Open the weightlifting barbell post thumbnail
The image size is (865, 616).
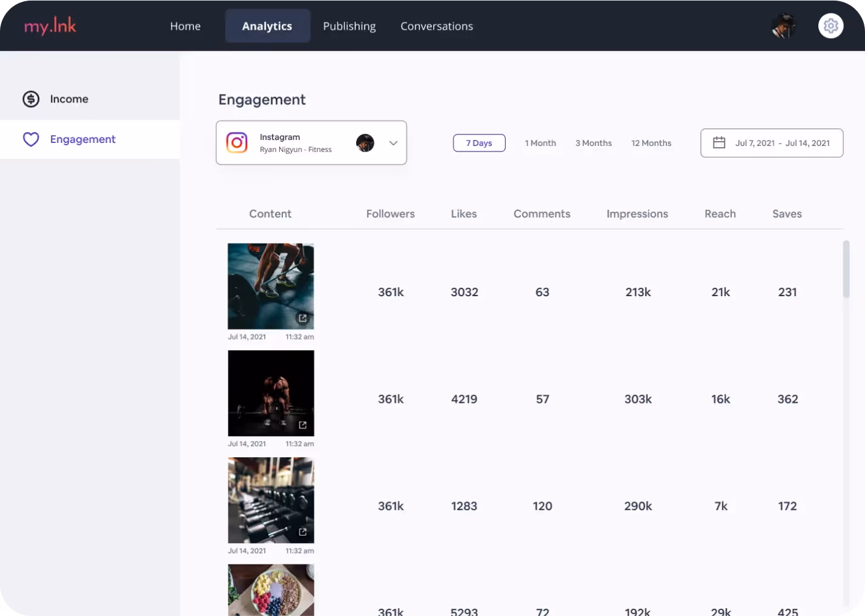point(271,286)
